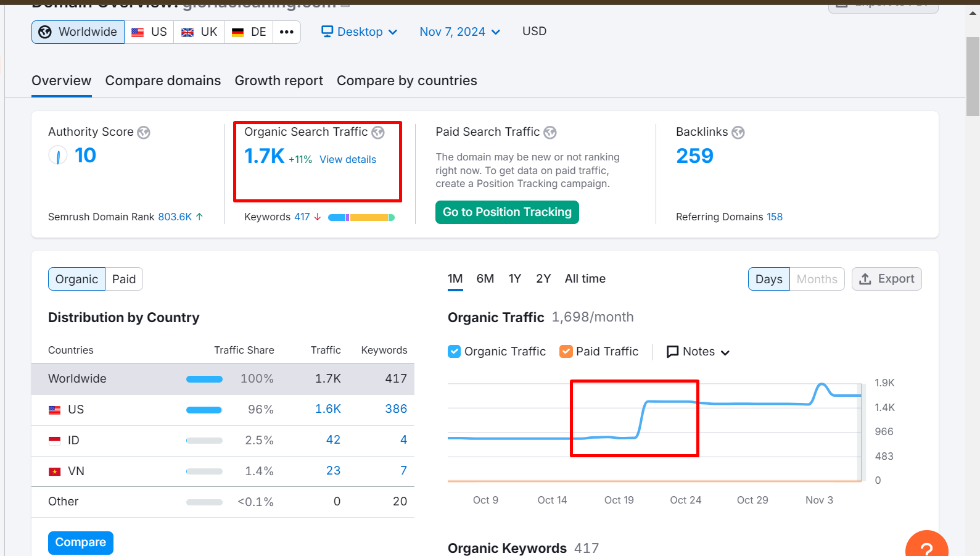Click the Go to Position Tracking button

click(507, 212)
